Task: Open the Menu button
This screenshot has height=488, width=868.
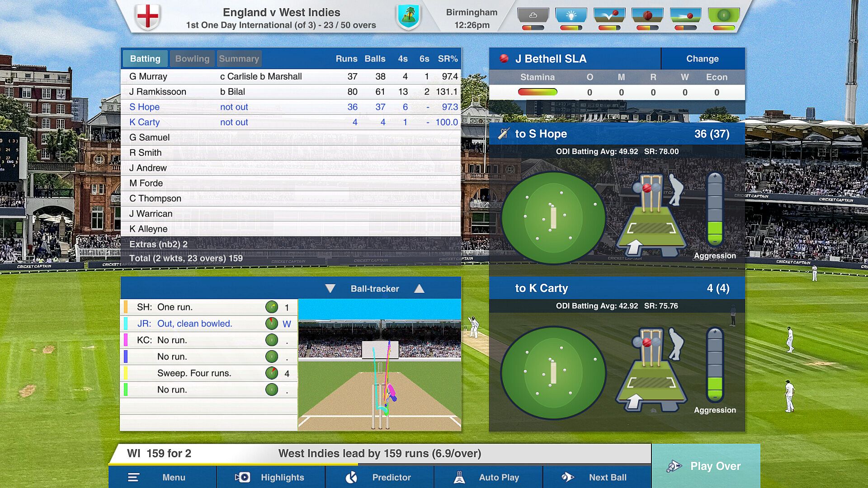Action: [x=162, y=477]
